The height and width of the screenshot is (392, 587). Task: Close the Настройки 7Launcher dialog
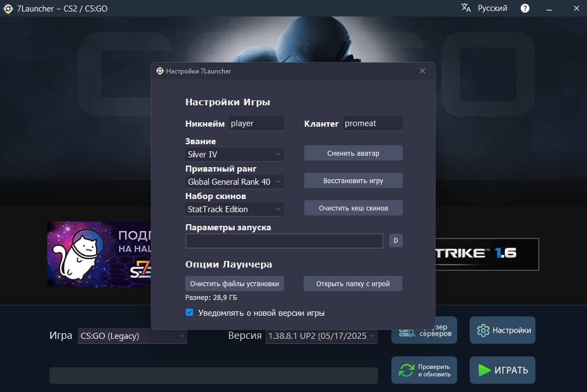[422, 71]
